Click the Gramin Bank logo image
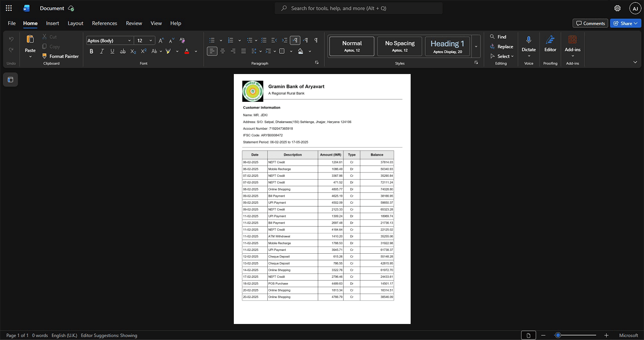Screen dimensions: 644x340 point(253,91)
